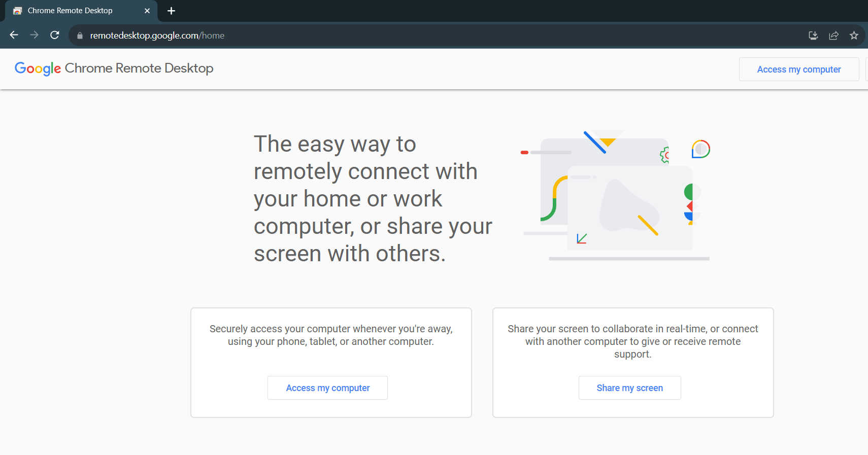Image resolution: width=868 pixels, height=455 pixels.
Task: Close the Chrome Remote Desktop tab
Action: coord(147,11)
